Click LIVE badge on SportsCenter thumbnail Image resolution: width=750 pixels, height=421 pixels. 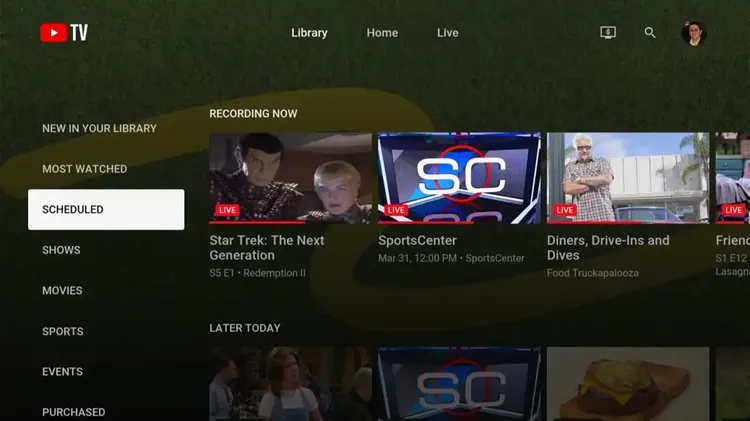396,210
